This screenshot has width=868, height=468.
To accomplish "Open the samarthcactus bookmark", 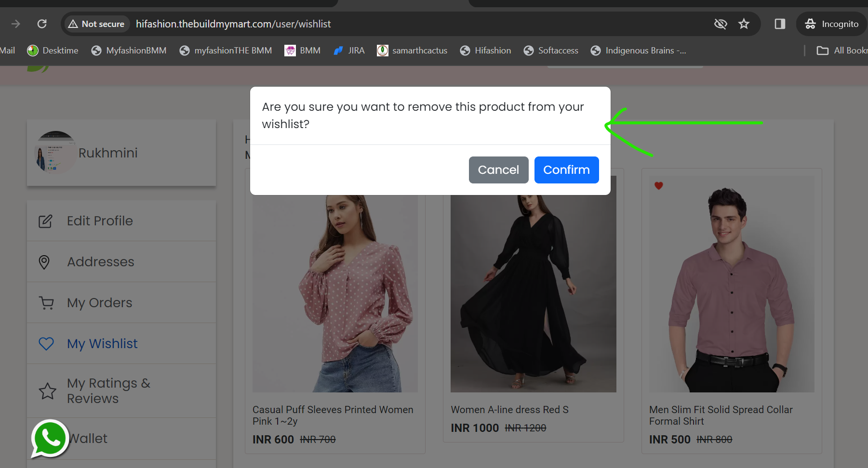I will coord(412,51).
